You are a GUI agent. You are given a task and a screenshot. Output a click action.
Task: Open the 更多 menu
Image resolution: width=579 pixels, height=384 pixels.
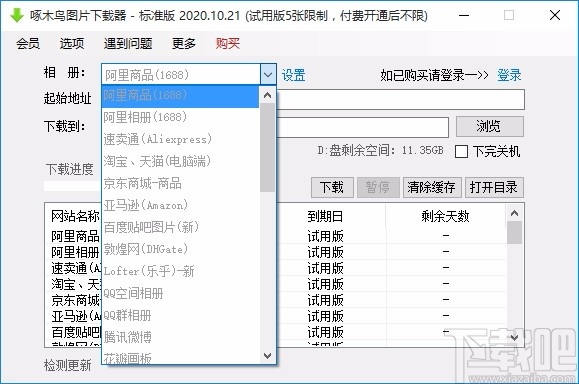point(184,44)
